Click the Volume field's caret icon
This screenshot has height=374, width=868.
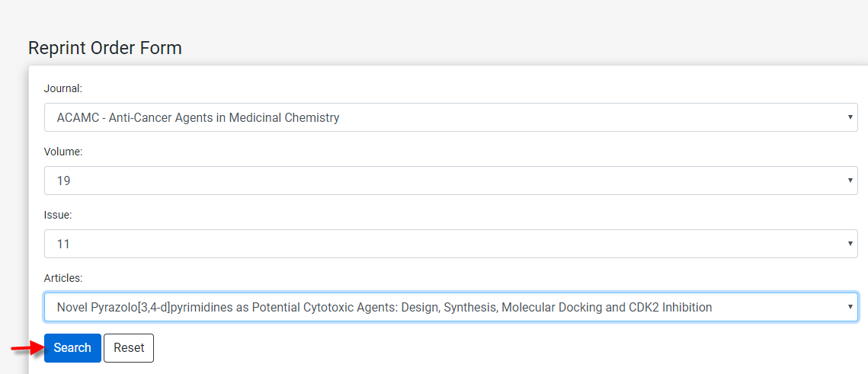pyautogui.click(x=850, y=181)
